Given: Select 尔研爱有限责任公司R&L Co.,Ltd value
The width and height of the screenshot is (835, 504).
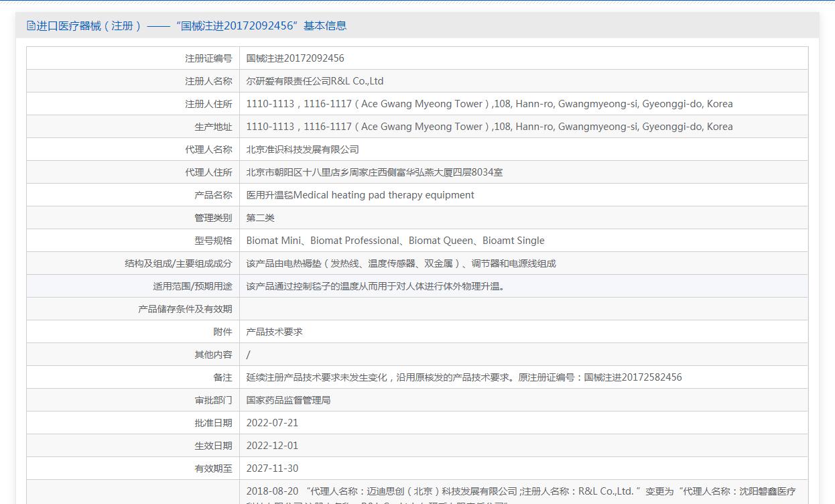Looking at the screenshot, I should (x=315, y=81).
